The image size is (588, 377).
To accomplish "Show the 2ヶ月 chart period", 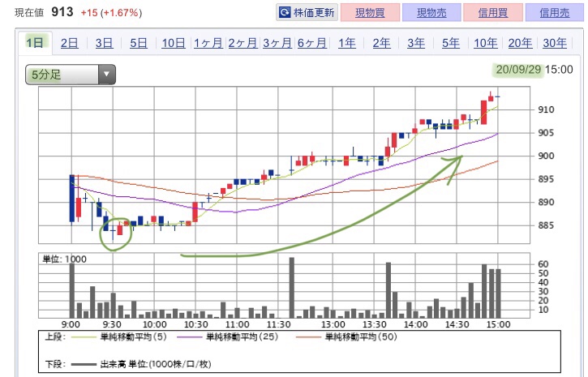I will (x=242, y=43).
